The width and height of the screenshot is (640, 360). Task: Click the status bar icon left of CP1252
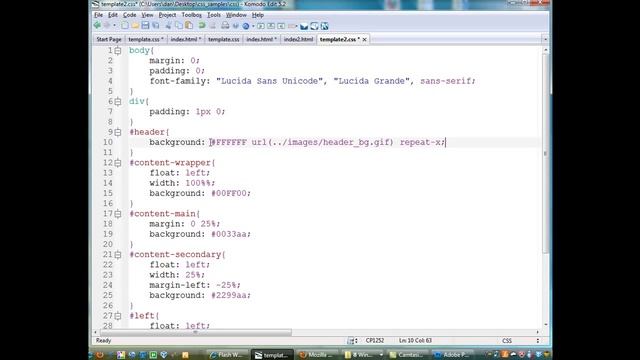351,340
